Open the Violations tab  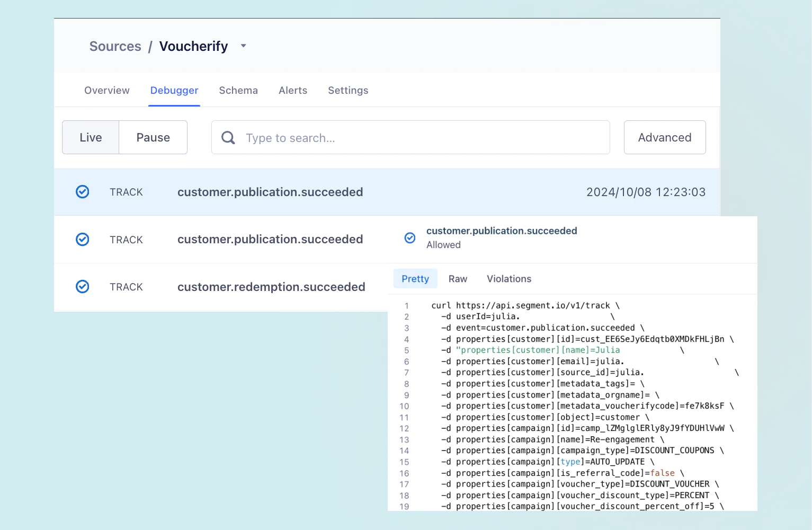(508, 278)
